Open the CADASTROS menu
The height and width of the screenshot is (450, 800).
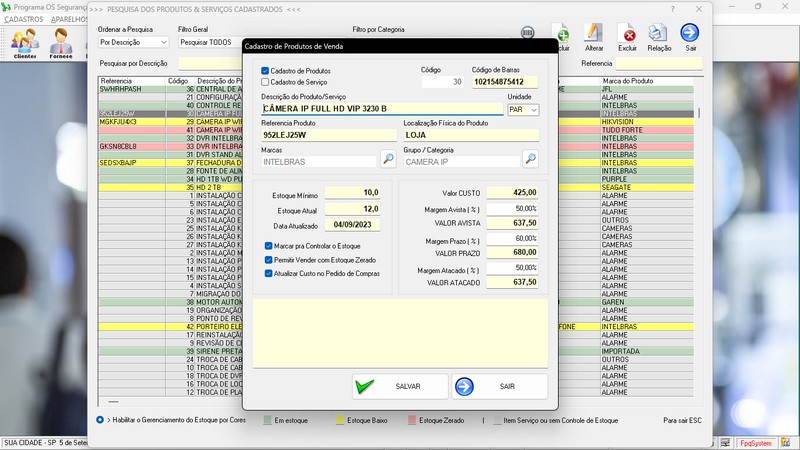(24, 19)
